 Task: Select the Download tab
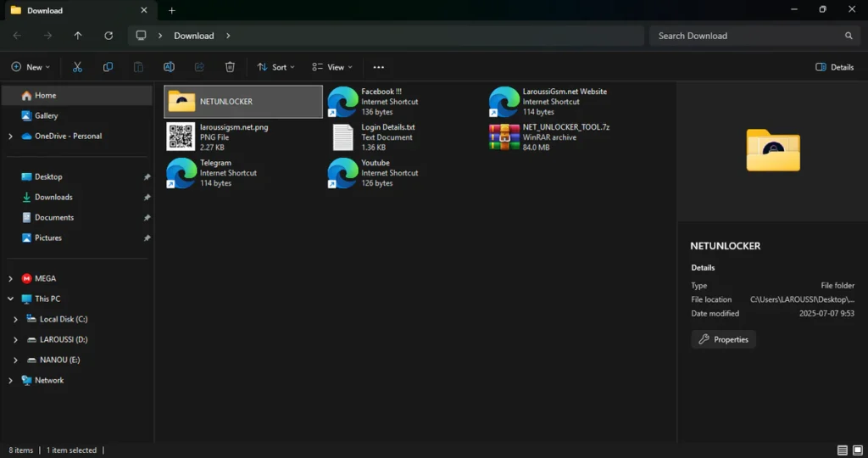coord(79,10)
